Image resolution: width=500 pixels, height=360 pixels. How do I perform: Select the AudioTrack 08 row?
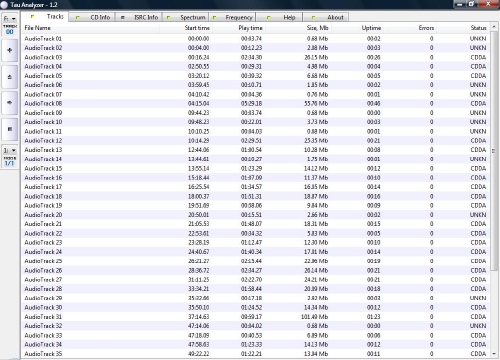coord(255,103)
